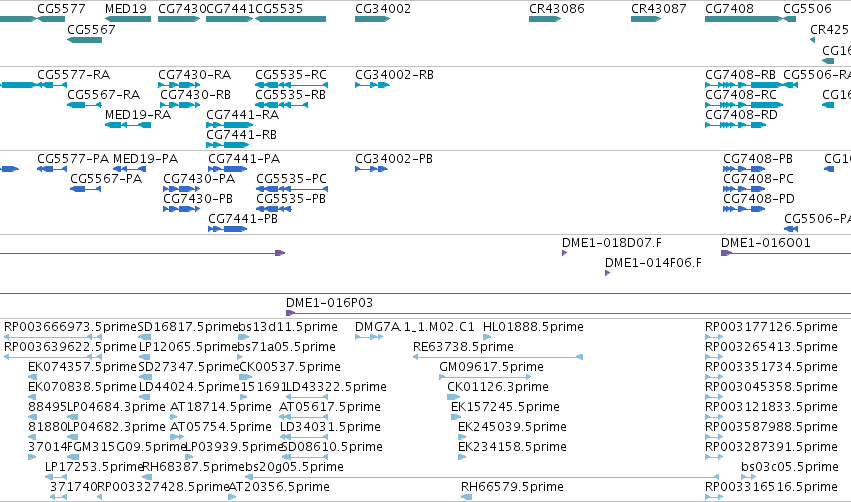Click protein CG7430-PA label

click(199, 179)
